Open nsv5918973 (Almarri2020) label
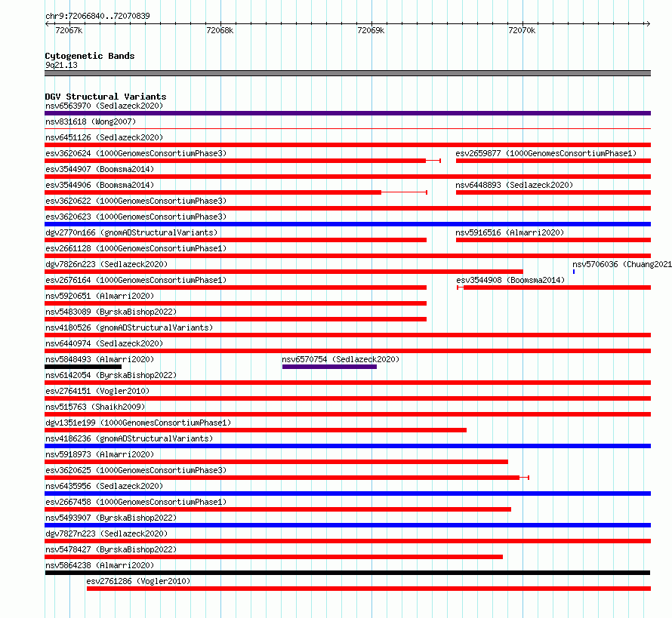672x618 pixels. coord(100,454)
